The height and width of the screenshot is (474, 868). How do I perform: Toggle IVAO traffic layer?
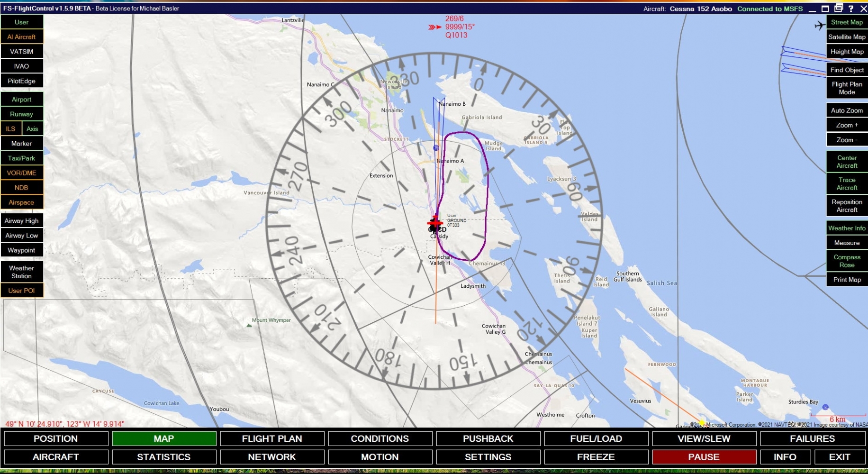click(x=22, y=66)
